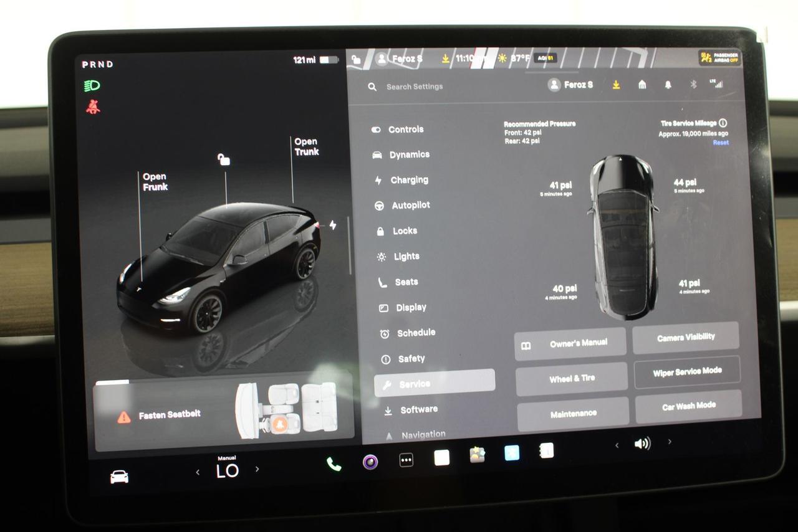
Task: Tap Open Trunk on the car view
Action: 306,146
